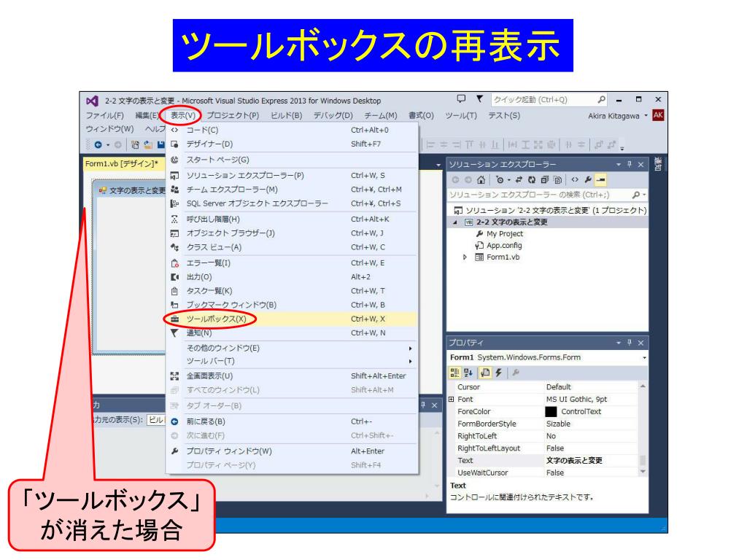Click the Refresh icon in Solution Explorer toolbar
The width and height of the screenshot is (747, 560).
[532, 180]
